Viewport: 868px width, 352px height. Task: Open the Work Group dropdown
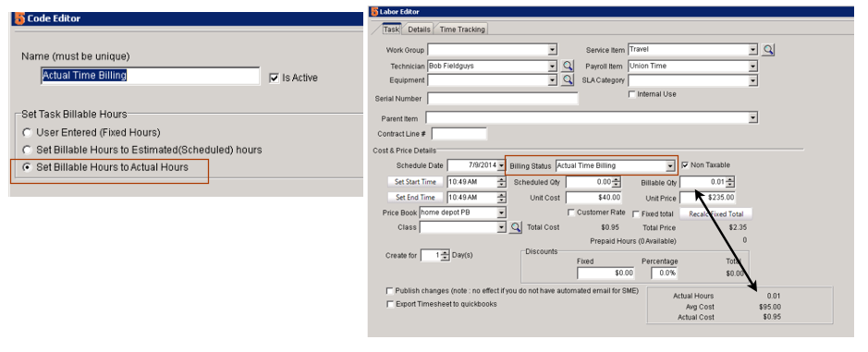pos(552,51)
